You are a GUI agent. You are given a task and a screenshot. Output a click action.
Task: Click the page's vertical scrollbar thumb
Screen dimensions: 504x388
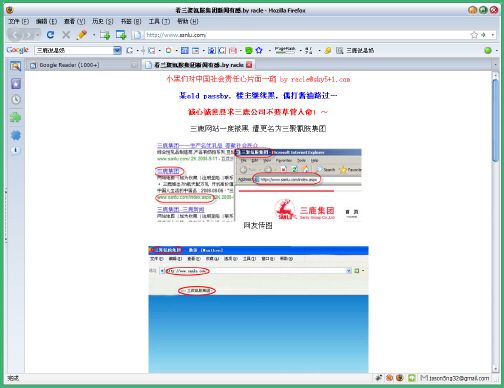[x=495, y=121]
